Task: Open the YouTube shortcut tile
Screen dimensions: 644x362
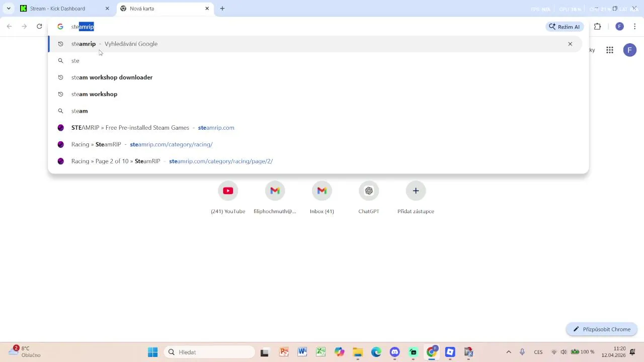Action: pos(228,197)
